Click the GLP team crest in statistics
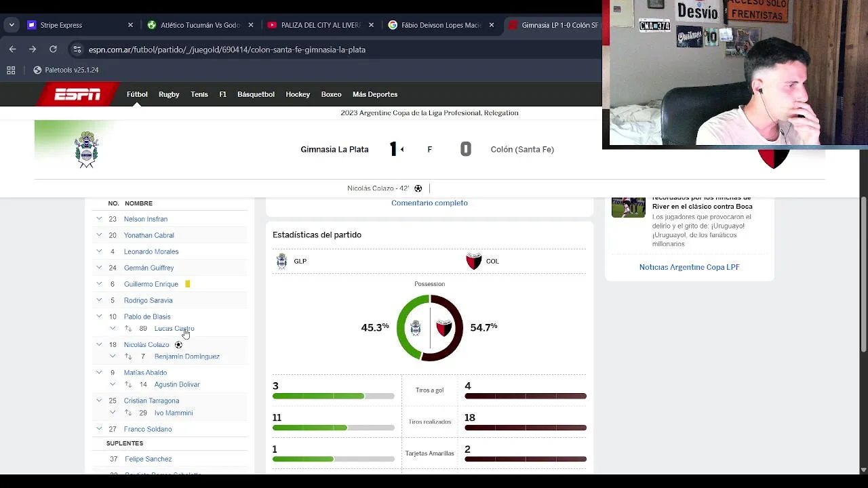This screenshot has width=868, height=488. [x=281, y=261]
